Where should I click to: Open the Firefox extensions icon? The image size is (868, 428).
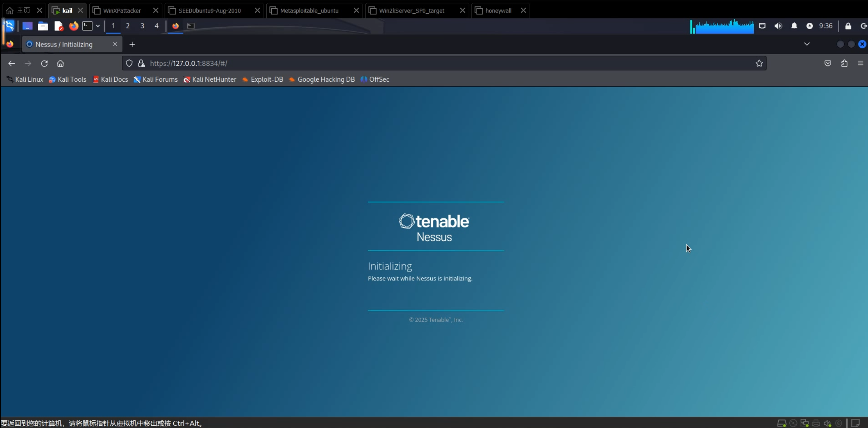[x=844, y=64]
